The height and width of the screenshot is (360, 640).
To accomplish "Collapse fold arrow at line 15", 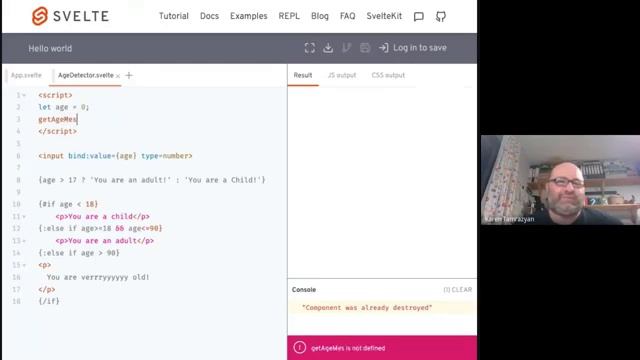I will coord(24,265).
